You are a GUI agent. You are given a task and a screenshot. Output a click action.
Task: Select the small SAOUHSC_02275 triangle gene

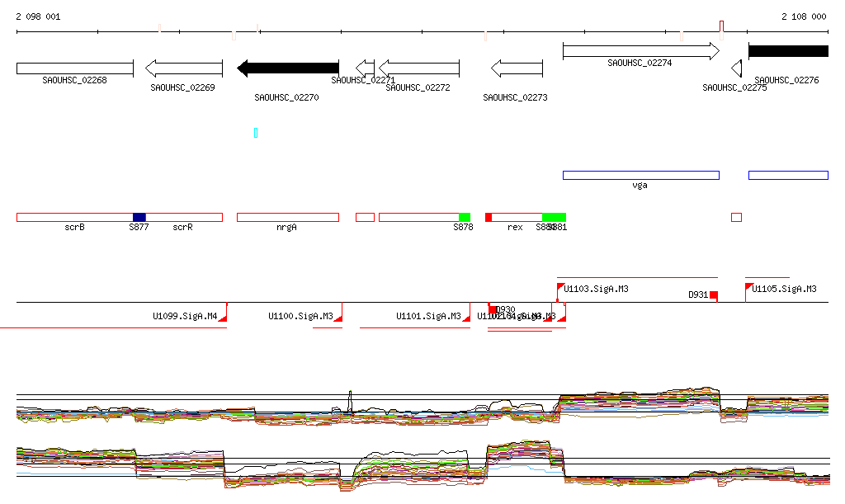click(737, 68)
